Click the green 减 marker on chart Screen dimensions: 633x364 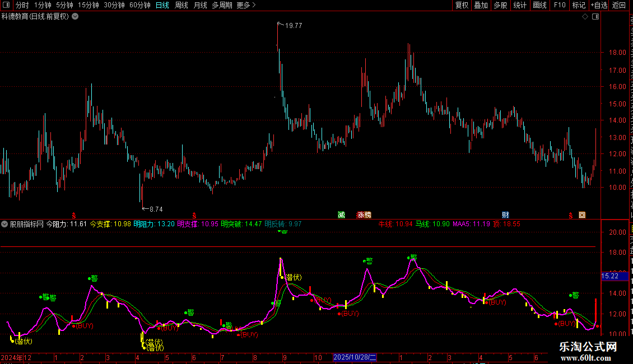342,214
